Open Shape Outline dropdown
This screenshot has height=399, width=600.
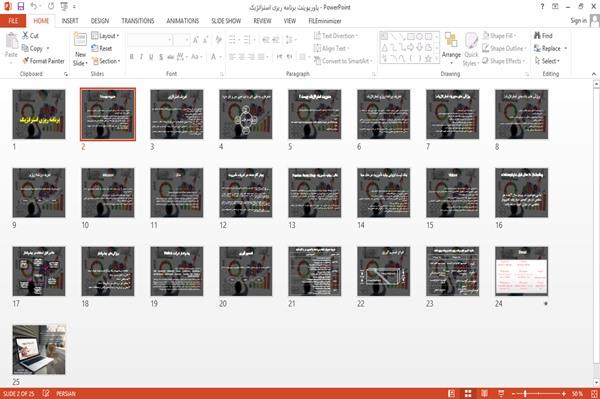coord(504,48)
